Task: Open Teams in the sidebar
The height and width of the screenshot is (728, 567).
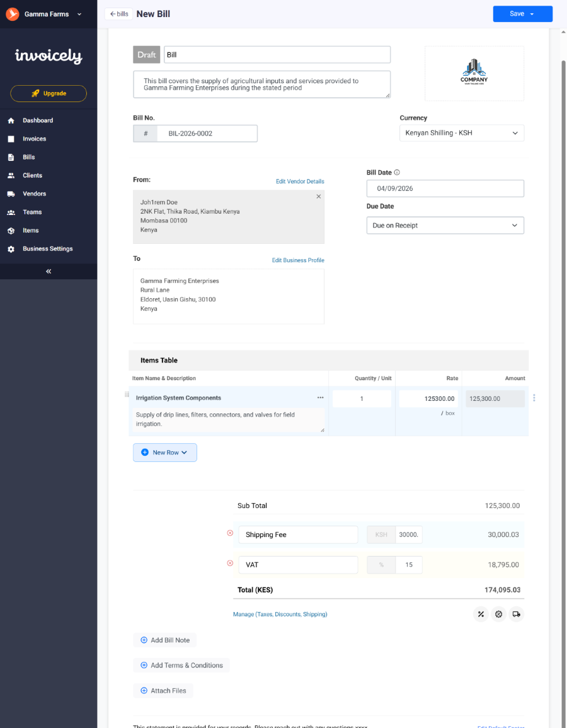Action: point(32,212)
